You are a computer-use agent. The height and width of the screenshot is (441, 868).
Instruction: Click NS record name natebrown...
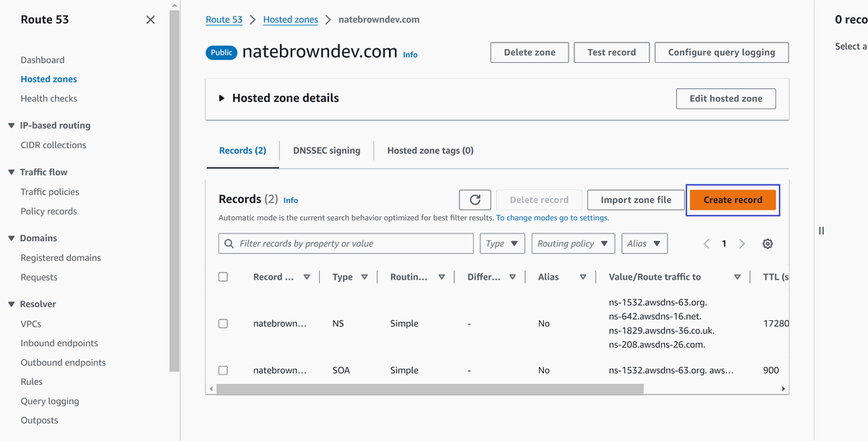tap(280, 324)
